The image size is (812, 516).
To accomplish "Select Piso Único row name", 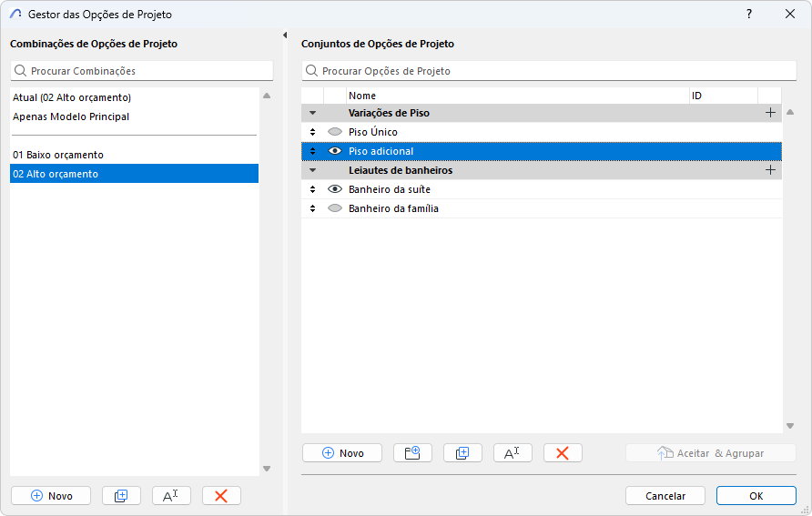I will [x=373, y=132].
